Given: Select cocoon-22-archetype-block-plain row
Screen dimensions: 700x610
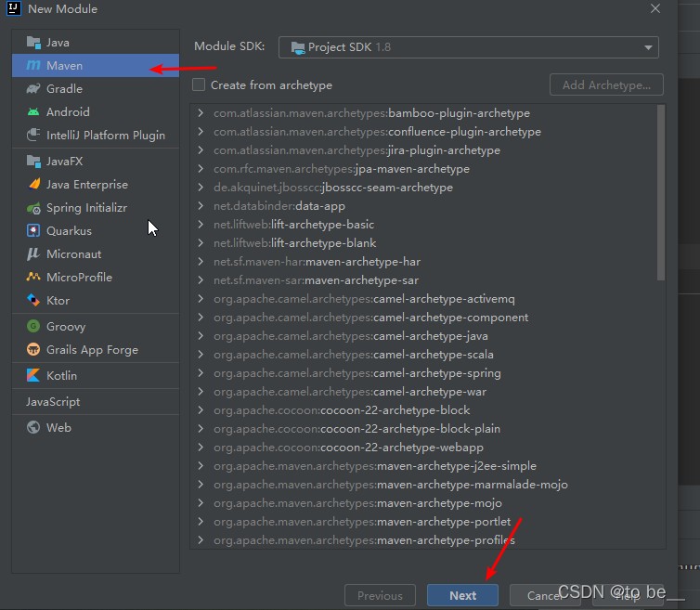Looking at the screenshot, I should coord(423,429).
